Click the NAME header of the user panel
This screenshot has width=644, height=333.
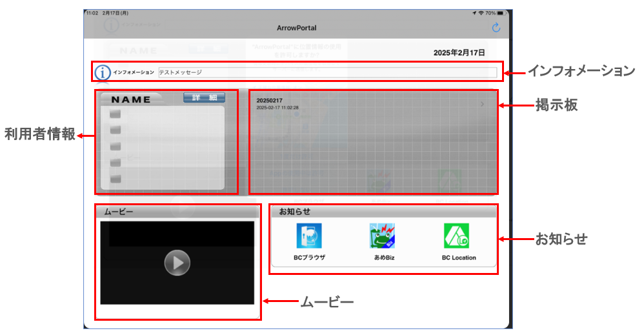(131, 99)
